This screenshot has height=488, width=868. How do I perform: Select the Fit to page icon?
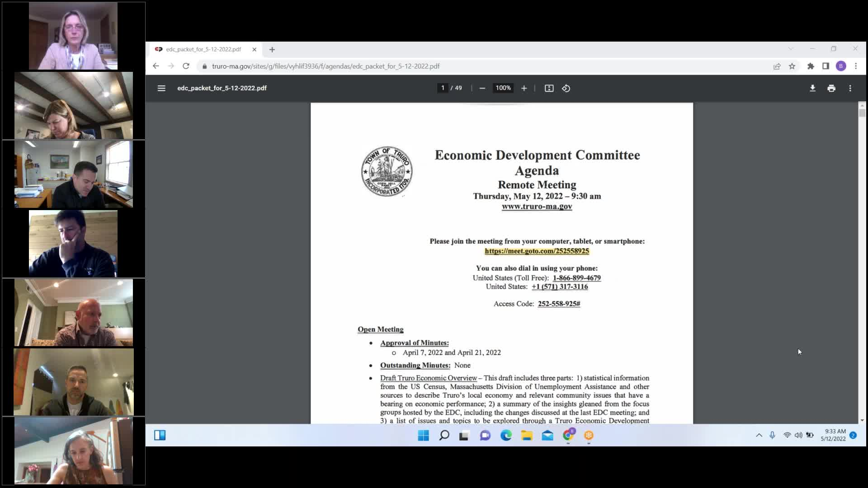tap(548, 88)
